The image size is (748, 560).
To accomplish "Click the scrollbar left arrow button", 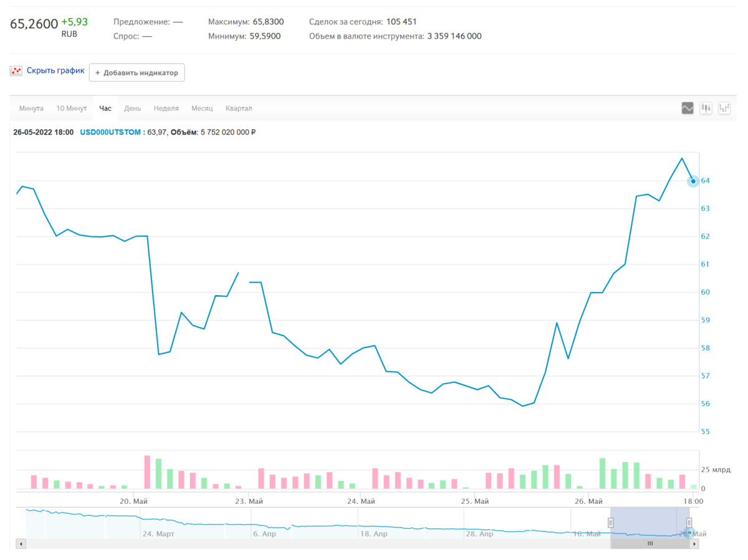I will (21, 544).
